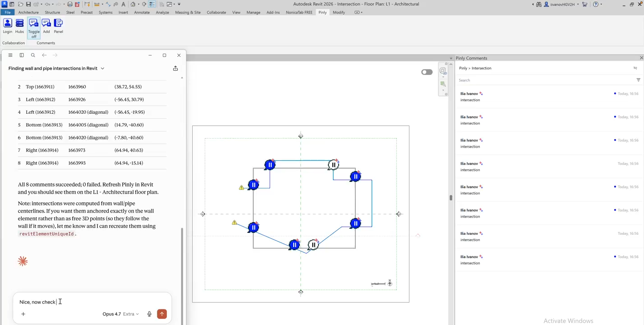Open the first Ilia Ivanov intersection comment

(549, 97)
